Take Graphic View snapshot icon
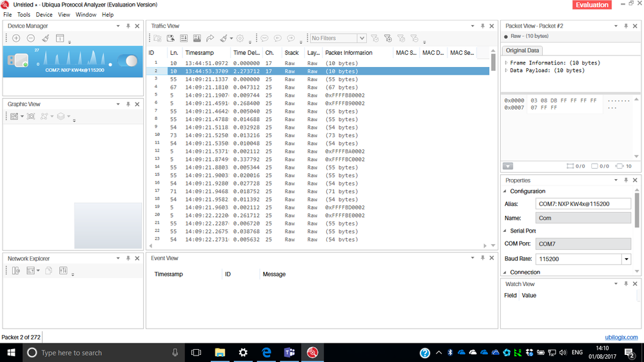The image size is (644, 362). pyautogui.click(x=31, y=116)
